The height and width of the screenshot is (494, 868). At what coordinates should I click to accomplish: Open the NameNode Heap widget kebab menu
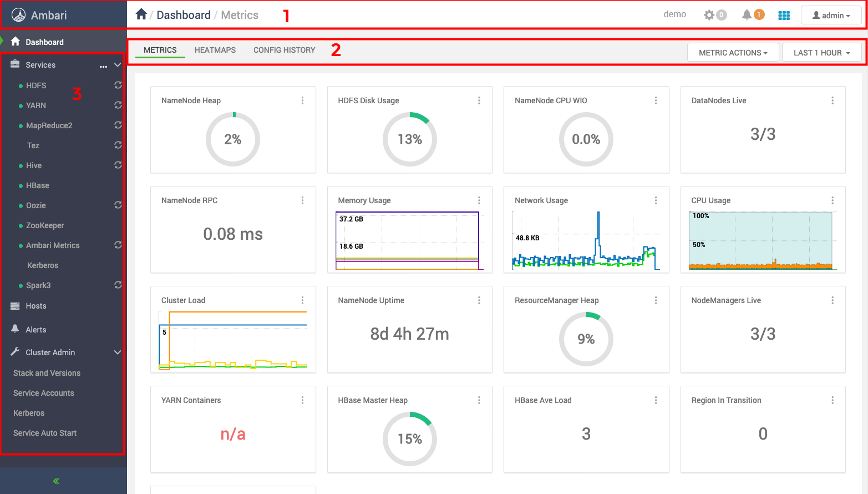click(303, 100)
